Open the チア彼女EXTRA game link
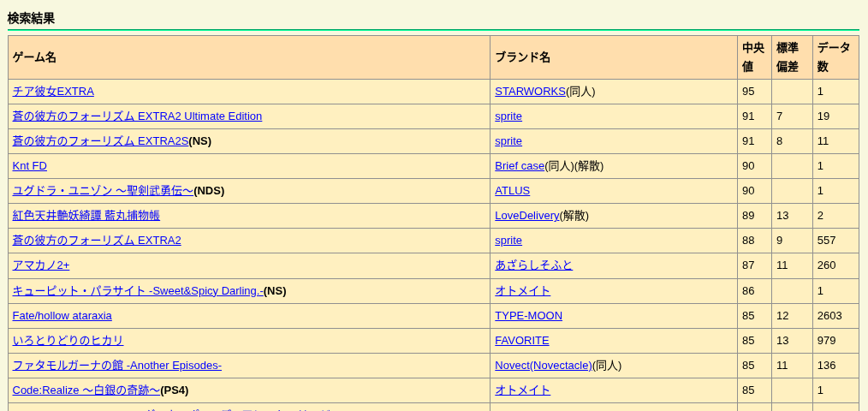 click(53, 92)
